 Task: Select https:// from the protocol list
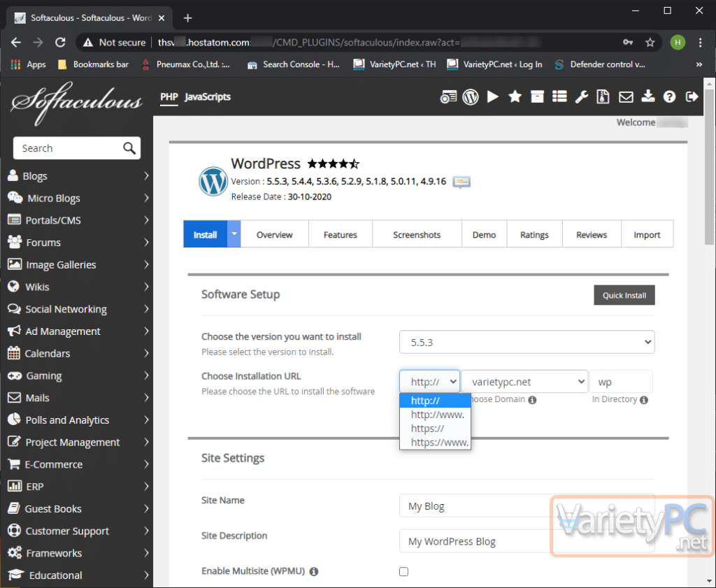coord(435,428)
